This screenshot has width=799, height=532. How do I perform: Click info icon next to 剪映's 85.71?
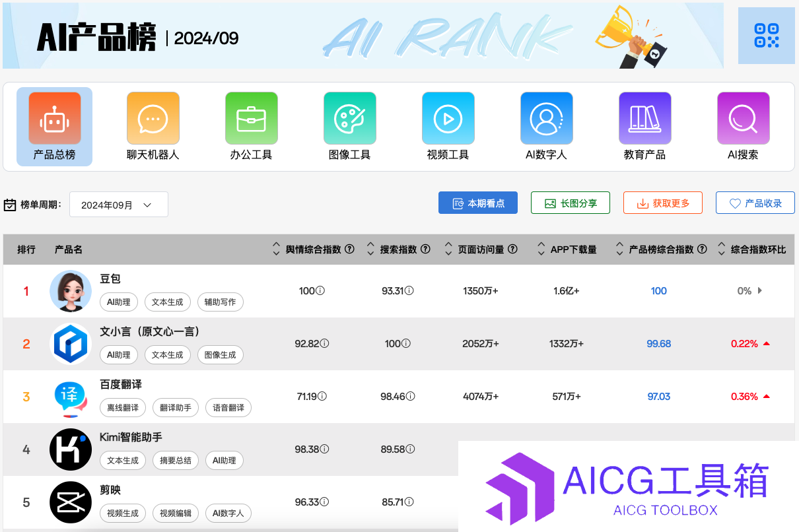point(409,502)
